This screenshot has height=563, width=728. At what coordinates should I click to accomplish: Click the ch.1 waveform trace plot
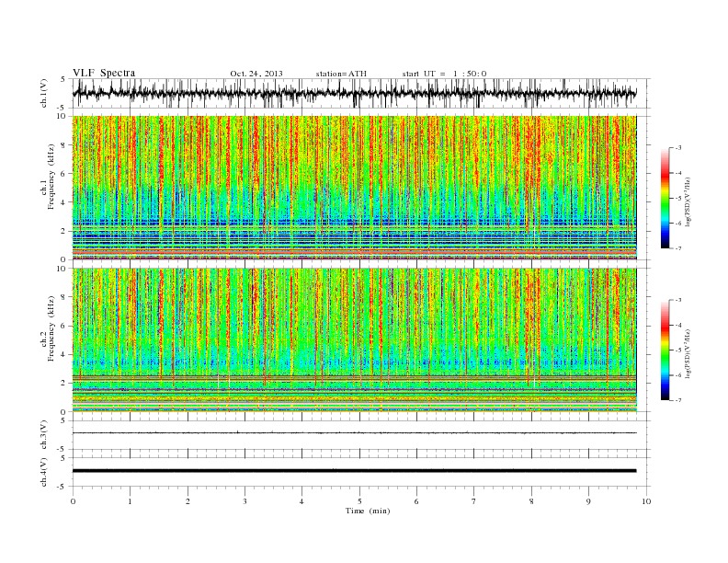pyautogui.click(x=354, y=93)
